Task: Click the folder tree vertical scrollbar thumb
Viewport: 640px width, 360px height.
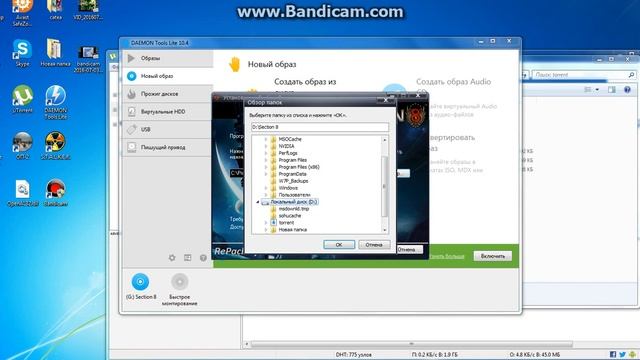Action: pos(384,187)
